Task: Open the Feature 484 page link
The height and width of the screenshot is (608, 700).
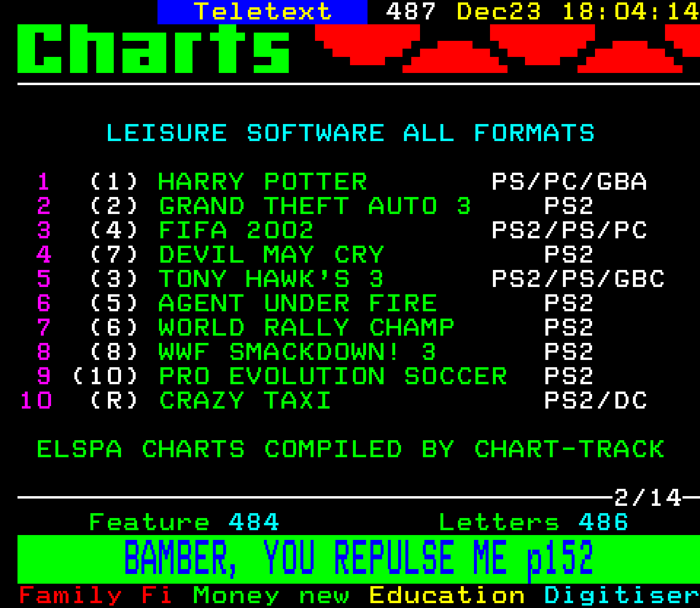Action: click(x=184, y=522)
